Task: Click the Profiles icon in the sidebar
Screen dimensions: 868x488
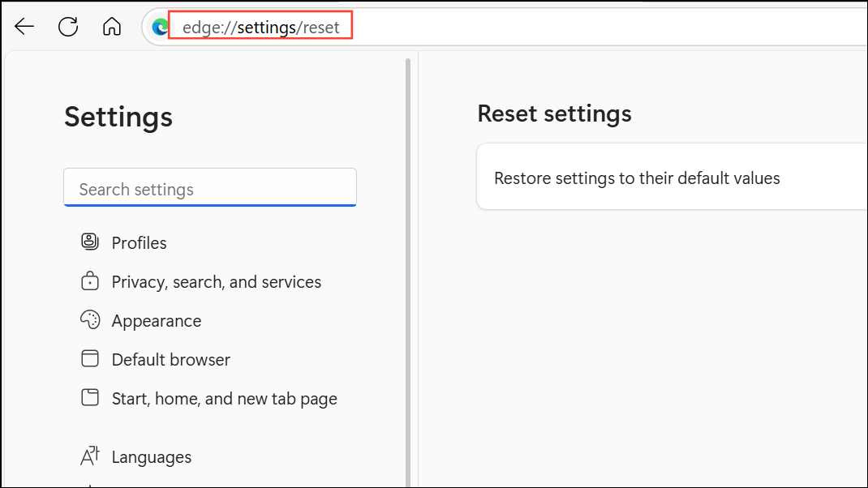Action: [x=89, y=242]
